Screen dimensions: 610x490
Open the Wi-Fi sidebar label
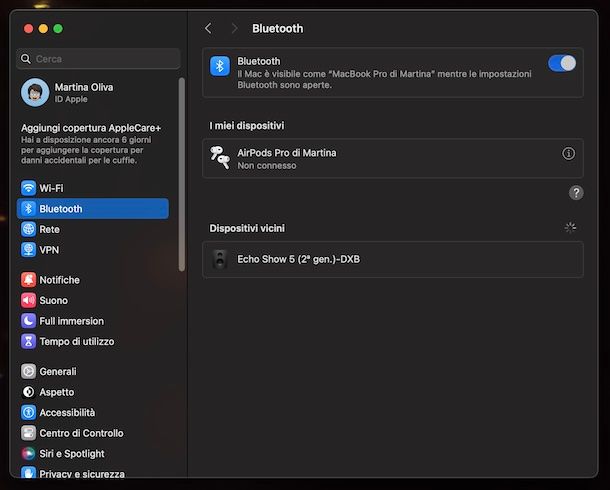pyautogui.click(x=51, y=188)
